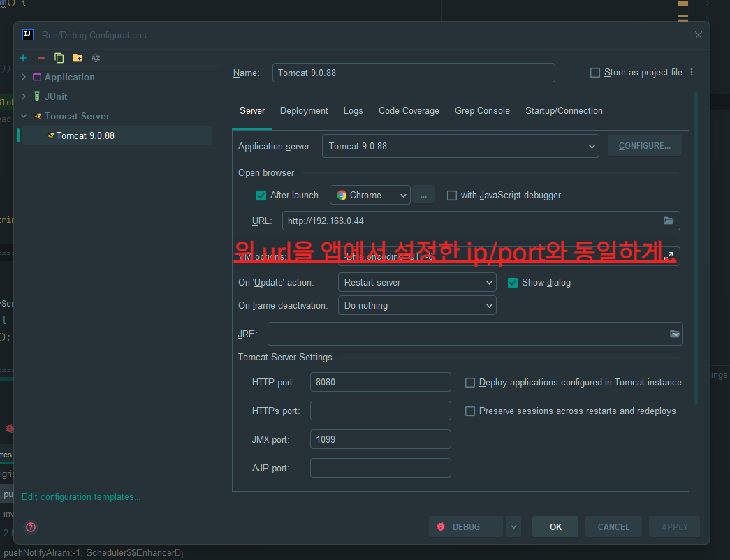Toggle Store as project file checkbox
730x560 pixels.
pos(595,73)
